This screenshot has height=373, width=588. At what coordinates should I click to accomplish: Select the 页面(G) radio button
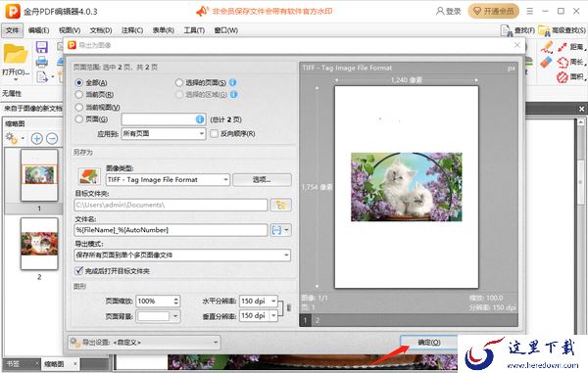tap(78, 119)
